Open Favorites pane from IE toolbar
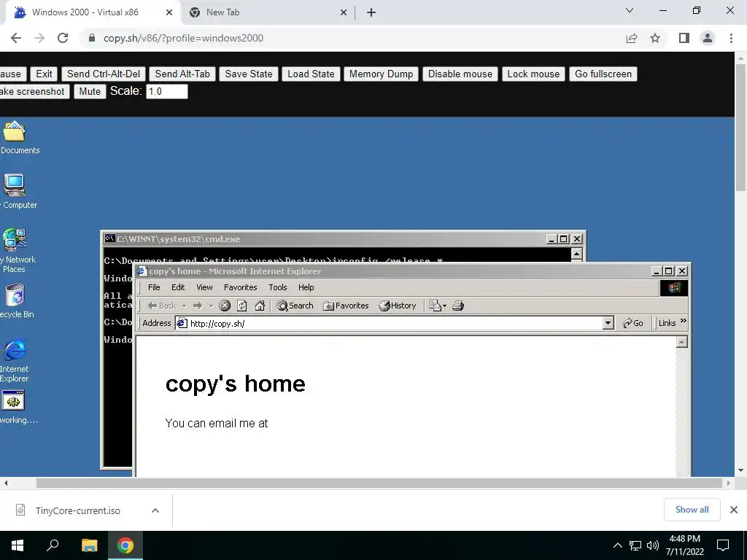The image size is (747, 560). [346, 306]
